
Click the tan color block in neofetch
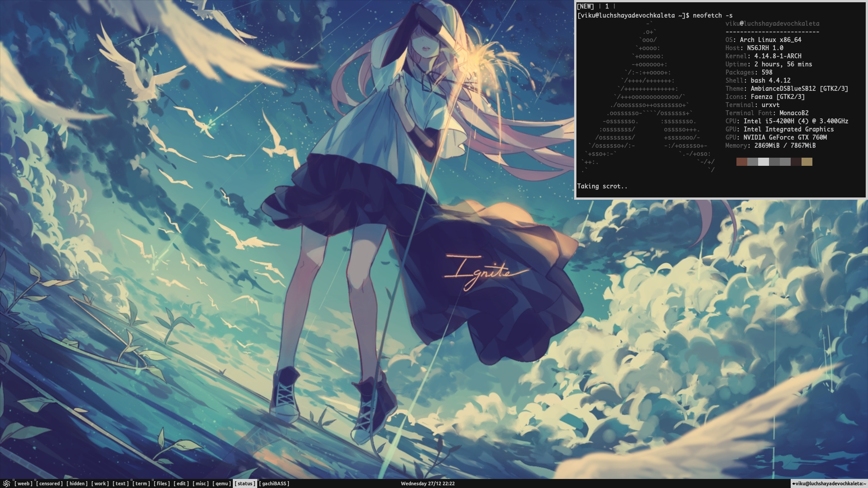click(x=807, y=162)
